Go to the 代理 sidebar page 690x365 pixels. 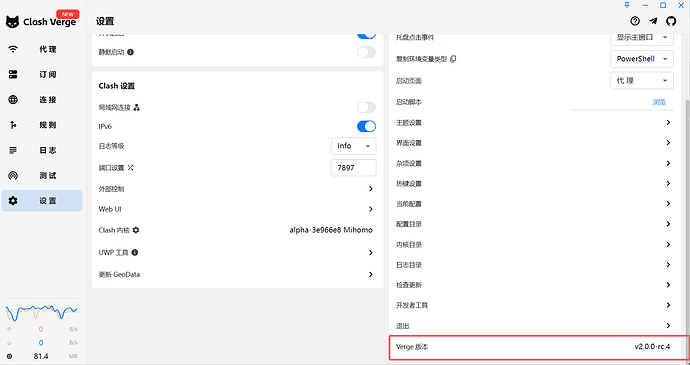tap(42, 49)
